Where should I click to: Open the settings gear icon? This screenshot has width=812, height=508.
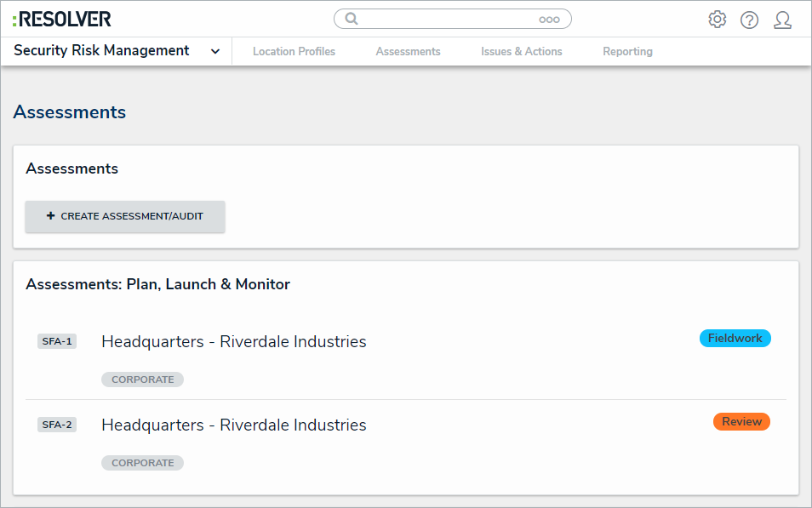718,20
